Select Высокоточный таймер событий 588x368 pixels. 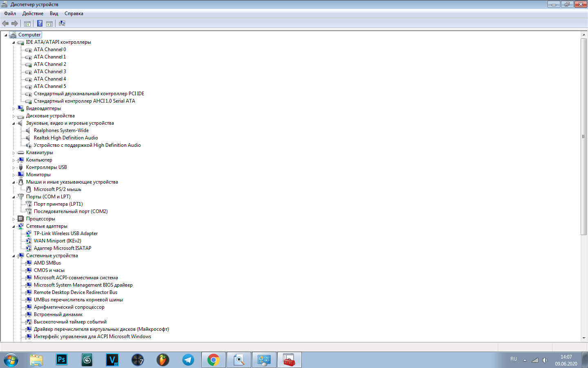pyautogui.click(x=70, y=322)
